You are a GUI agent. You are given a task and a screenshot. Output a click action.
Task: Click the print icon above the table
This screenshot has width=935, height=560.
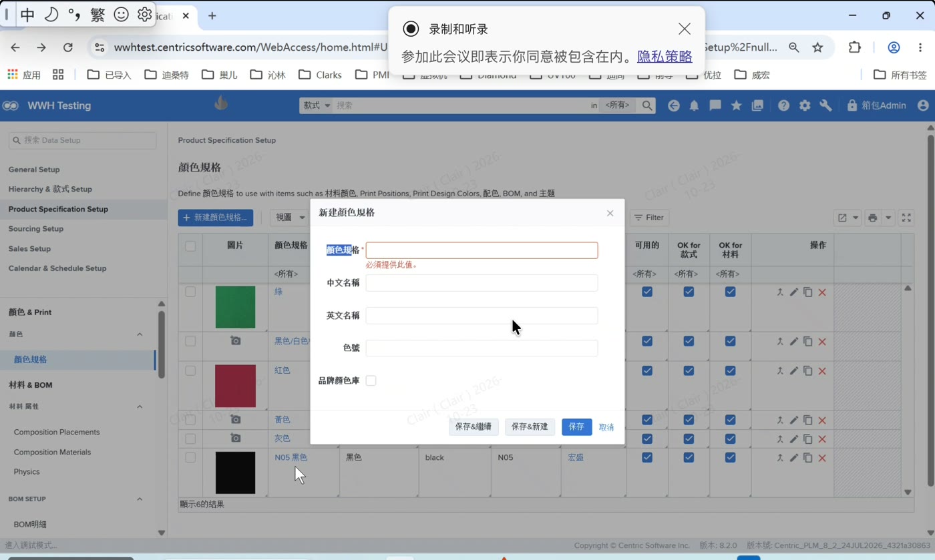pyautogui.click(x=872, y=218)
